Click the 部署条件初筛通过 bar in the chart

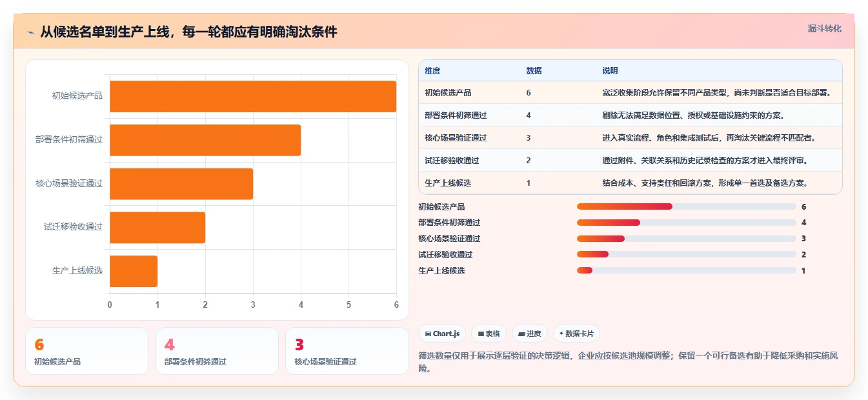tap(205, 140)
